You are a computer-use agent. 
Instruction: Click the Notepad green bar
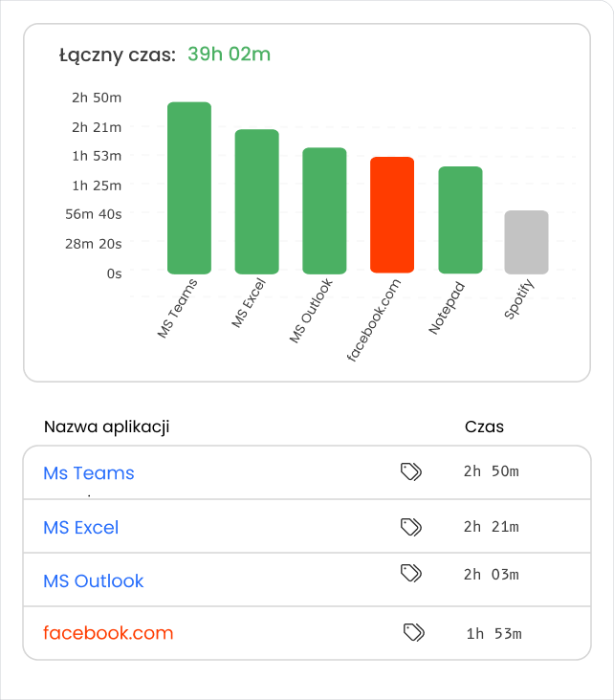point(460,220)
